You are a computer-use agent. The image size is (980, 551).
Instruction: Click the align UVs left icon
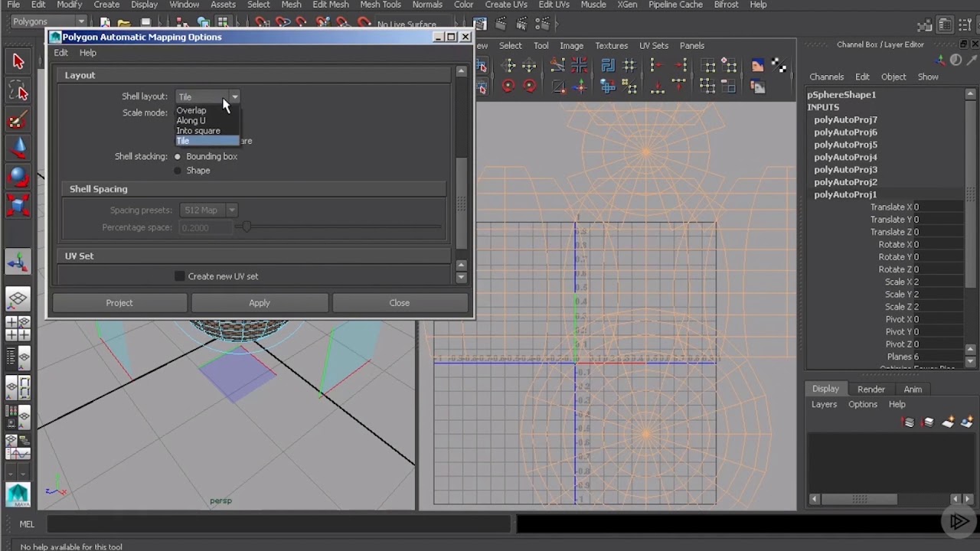(x=658, y=66)
